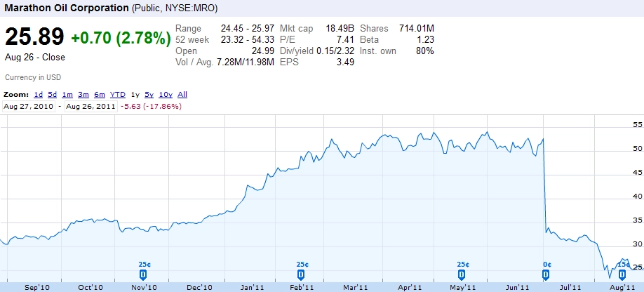This screenshot has height=292, width=644.
Task: Set chart zoom to 1d
Action: 38,95
